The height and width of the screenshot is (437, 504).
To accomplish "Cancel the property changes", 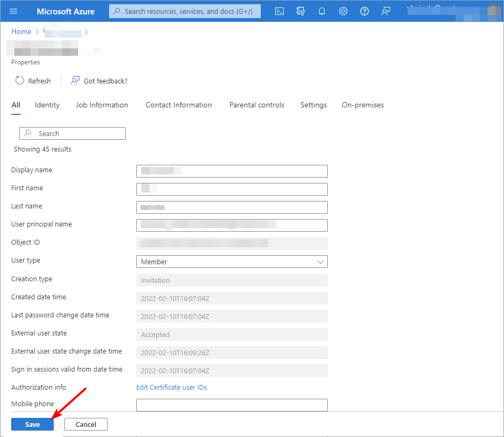I will (86, 424).
